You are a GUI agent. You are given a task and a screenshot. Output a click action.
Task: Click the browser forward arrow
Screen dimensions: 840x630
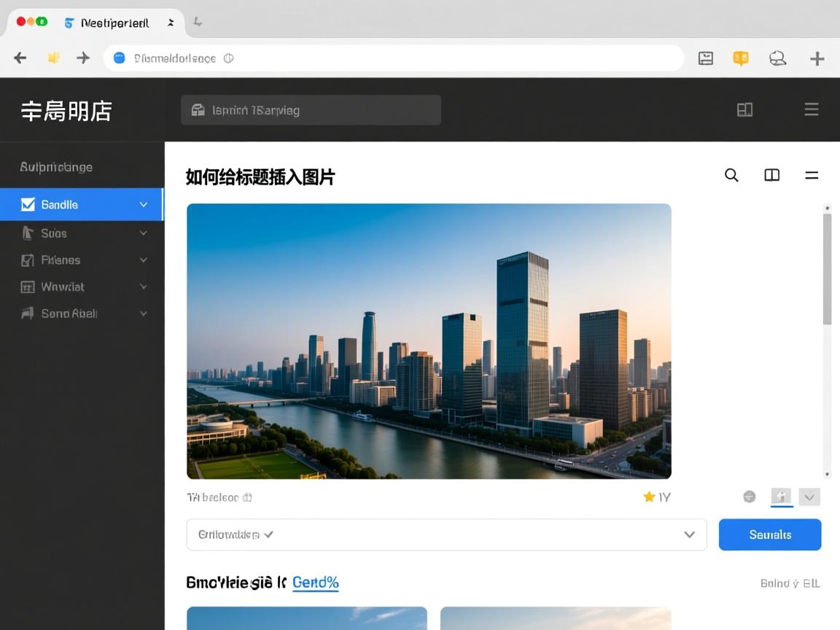(x=83, y=58)
